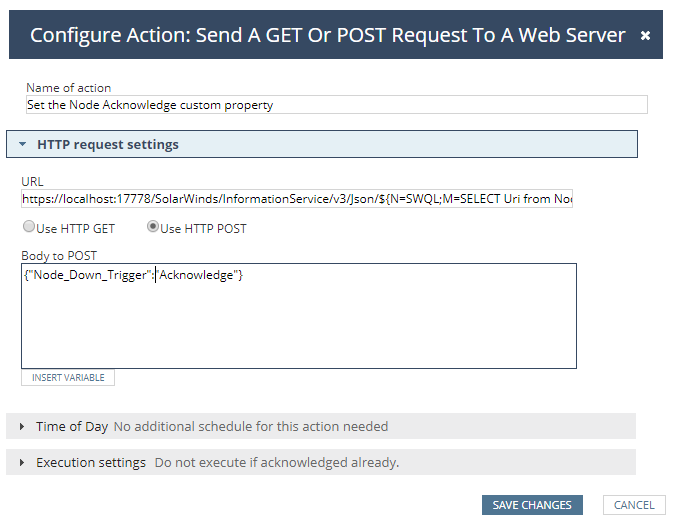Collapse HTTP request settings using its triangle arrow
The image size is (674, 526).
coord(22,145)
